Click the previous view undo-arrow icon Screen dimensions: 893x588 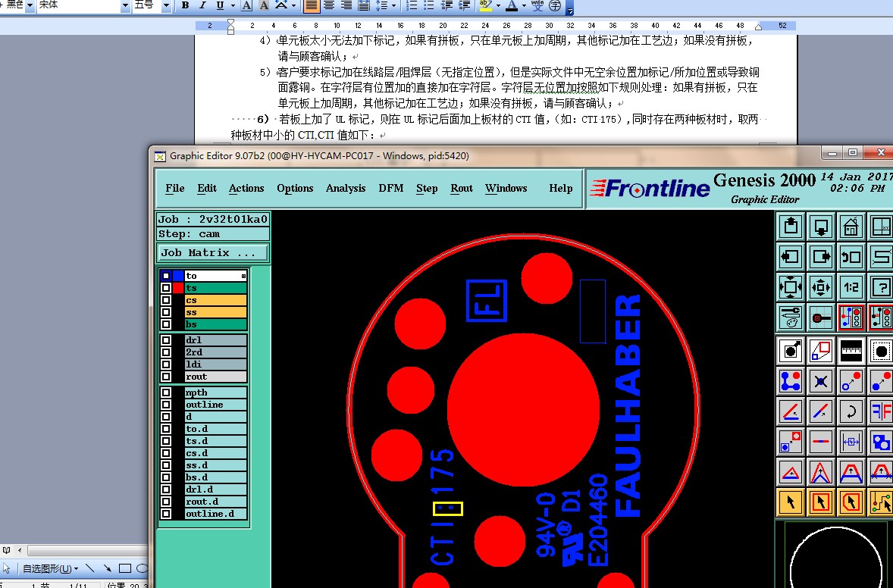[x=851, y=257]
